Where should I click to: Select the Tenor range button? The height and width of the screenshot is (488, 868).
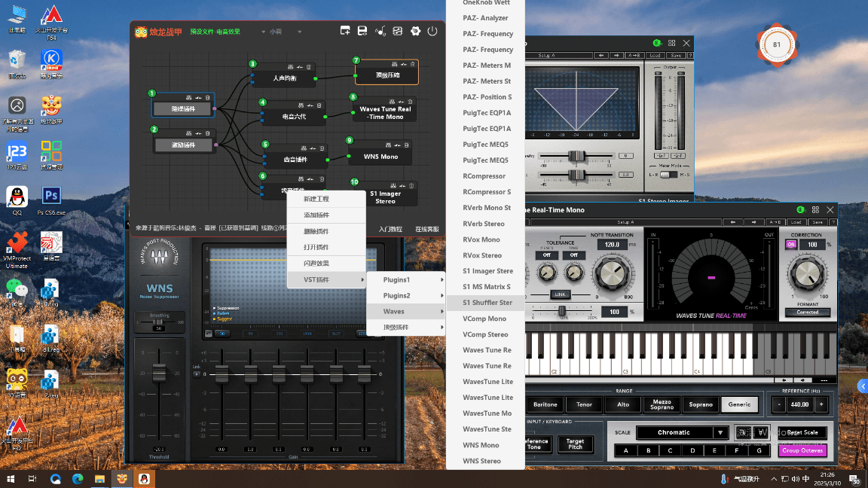click(x=584, y=404)
